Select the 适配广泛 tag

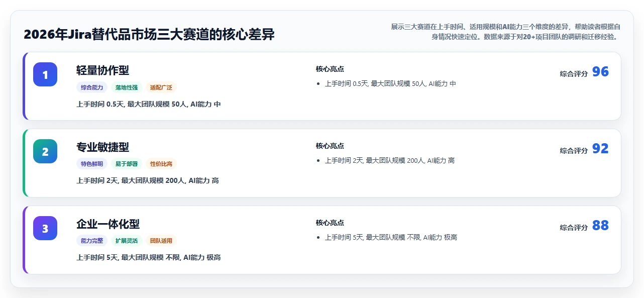click(161, 87)
